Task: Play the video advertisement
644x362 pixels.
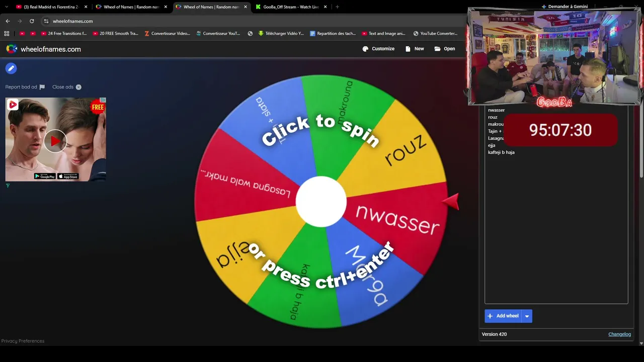Action: coord(55,141)
